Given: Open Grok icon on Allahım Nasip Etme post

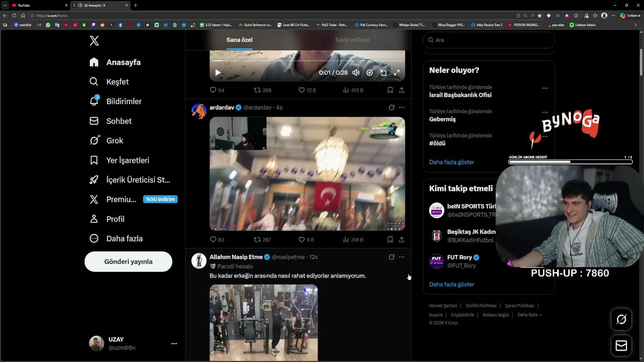Looking at the screenshot, I should 391,257.
